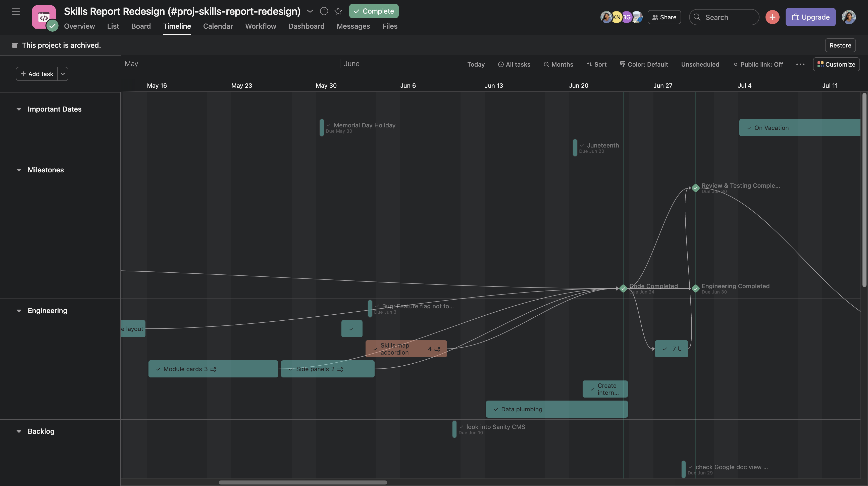Screen dimensions: 868x486
Task: Switch to the Board tab
Action: click(x=141, y=26)
